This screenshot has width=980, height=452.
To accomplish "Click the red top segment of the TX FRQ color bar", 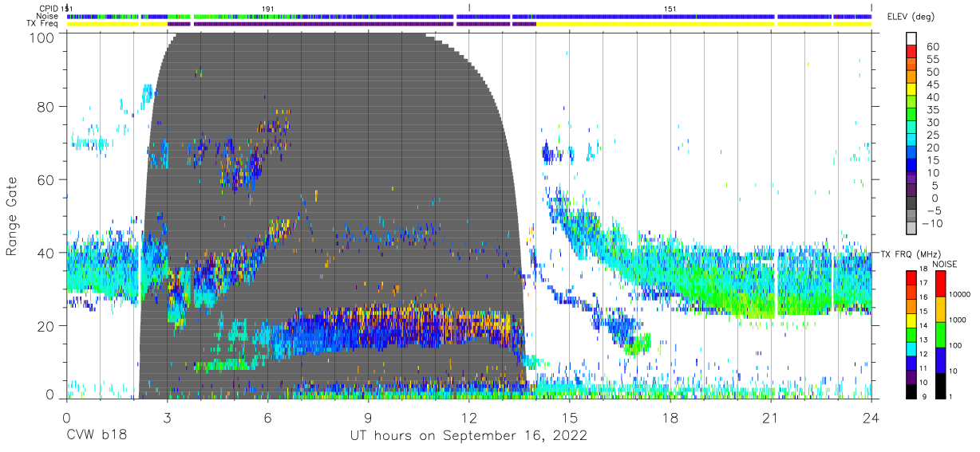I will 912,277.
